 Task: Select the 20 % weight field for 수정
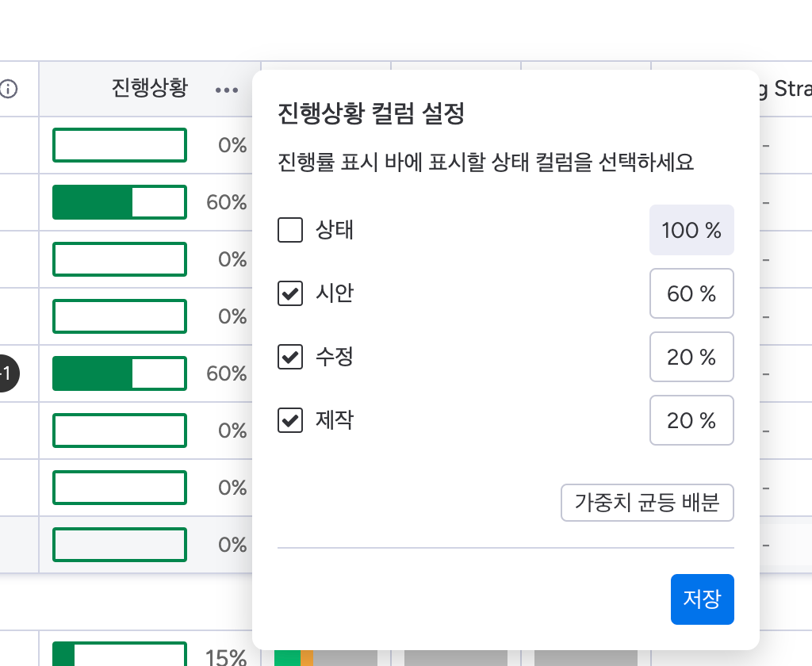pyautogui.click(x=691, y=358)
